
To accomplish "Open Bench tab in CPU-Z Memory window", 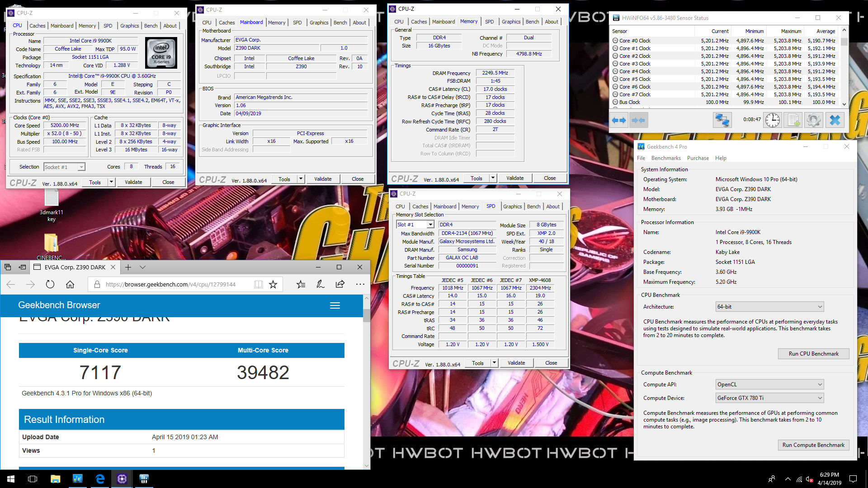I will point(533,22).
